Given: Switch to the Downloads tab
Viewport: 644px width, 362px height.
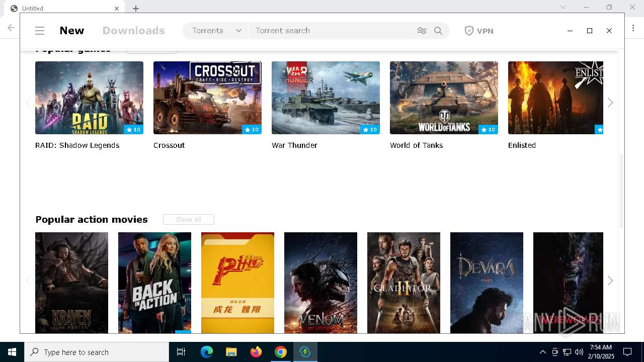Looking at the screenshot, I should [x=134, y=31].
